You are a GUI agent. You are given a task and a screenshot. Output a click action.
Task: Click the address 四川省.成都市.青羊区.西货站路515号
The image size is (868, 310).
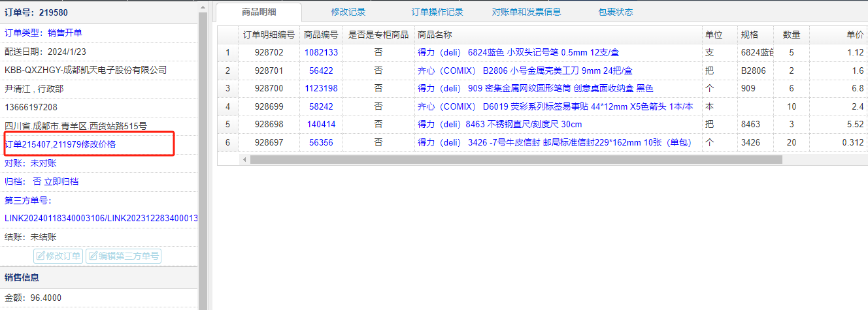[76, 126]
